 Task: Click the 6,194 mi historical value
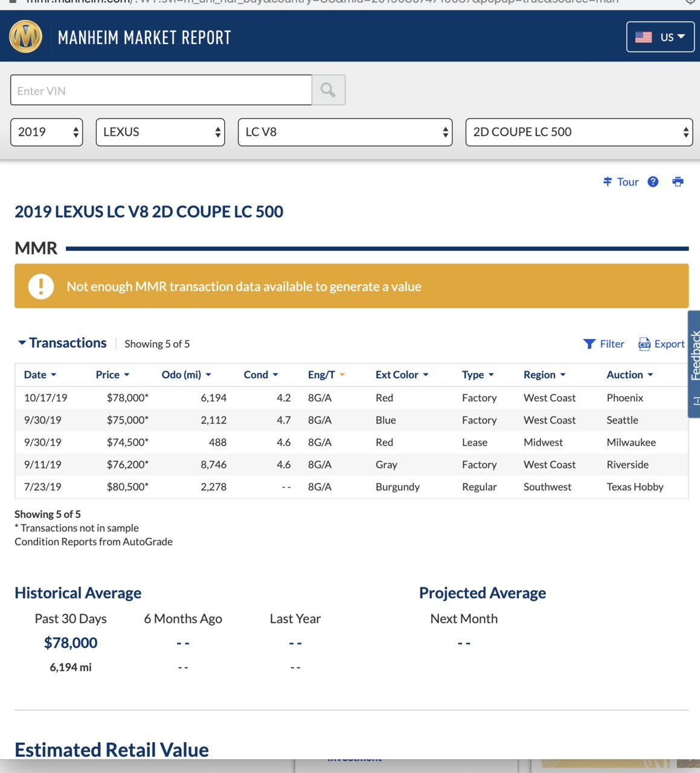click(71, 667)
